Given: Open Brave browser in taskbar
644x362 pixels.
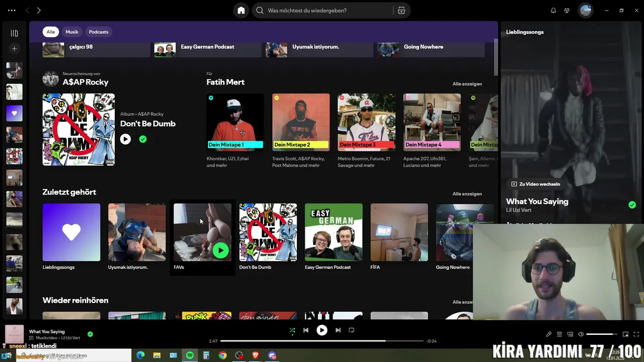Looking at the screenshot, I should 255,355.
